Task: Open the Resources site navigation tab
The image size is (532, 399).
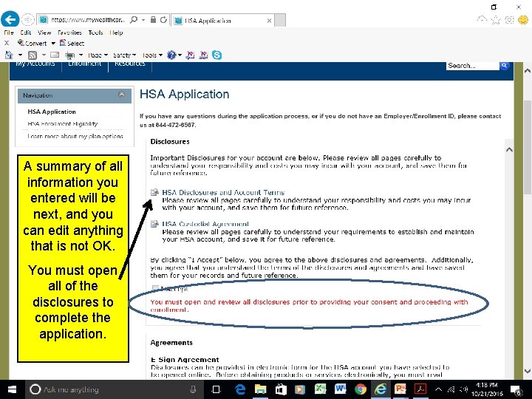Action: tap(130, 64)
